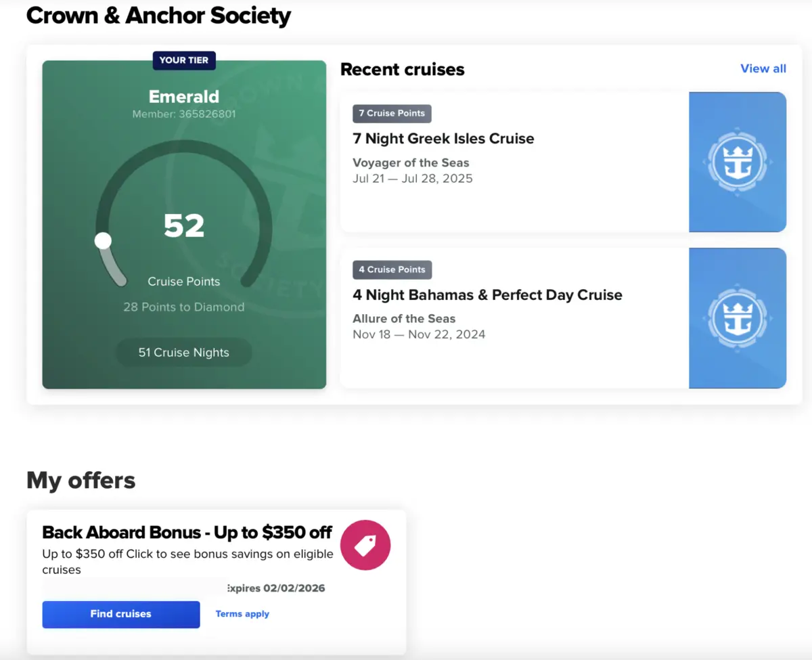Click the Royal Caribbean logo on Bahamas cruise
This screenshot has height=660, width=812.
[738, 318]
